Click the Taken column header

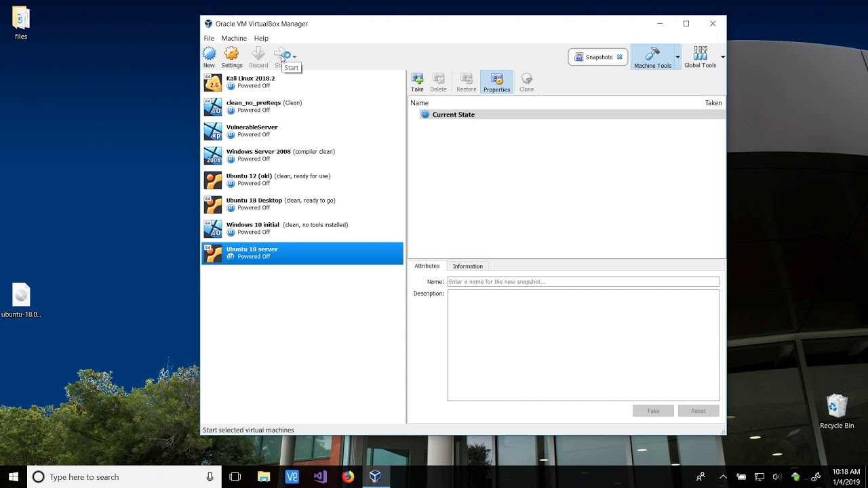[713, 103]
